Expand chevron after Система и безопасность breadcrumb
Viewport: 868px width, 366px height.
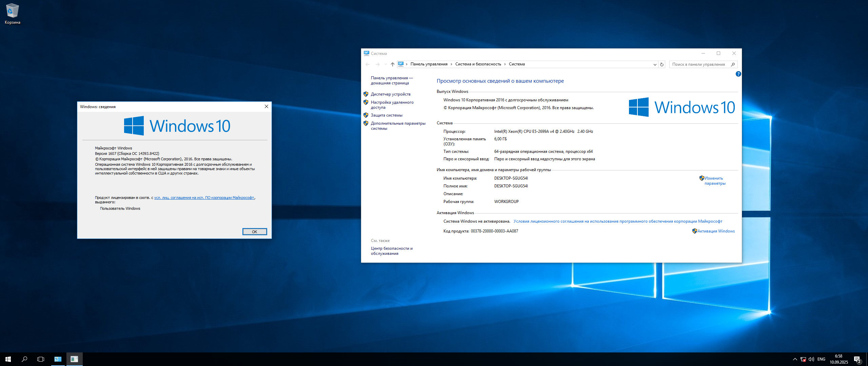(x=505, y=64)
